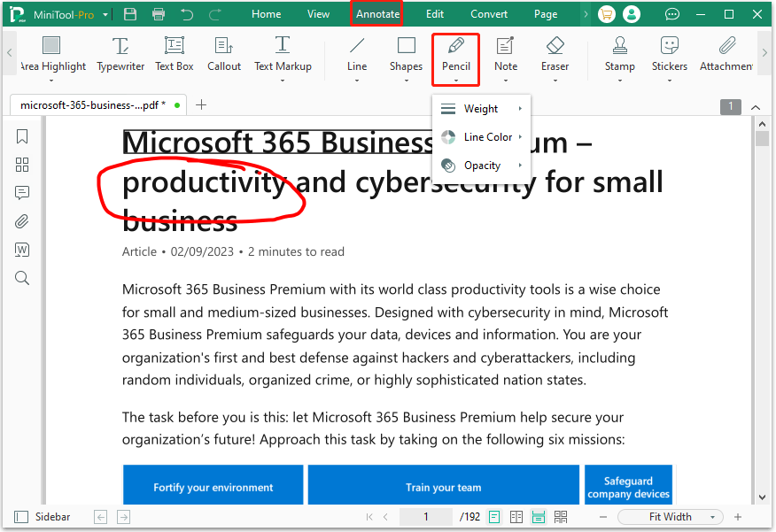Select the Area Highlight tool

[x=51, y=54]
